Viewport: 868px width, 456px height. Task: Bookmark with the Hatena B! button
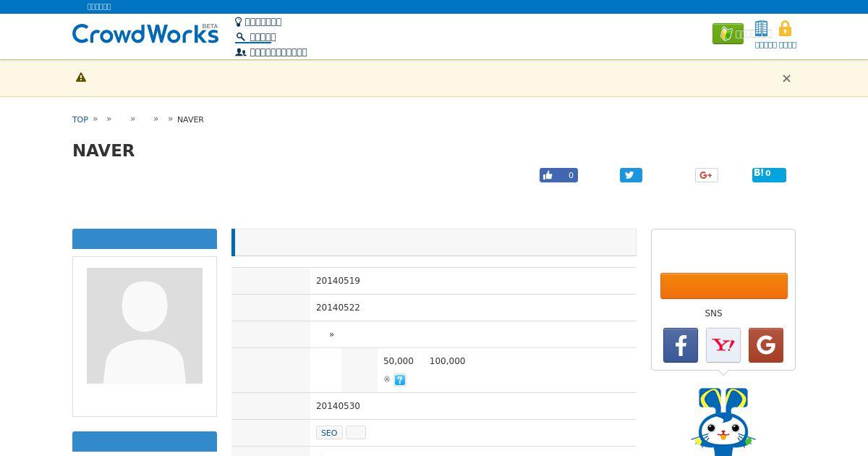pyautogui.click(x=769, y=174)
